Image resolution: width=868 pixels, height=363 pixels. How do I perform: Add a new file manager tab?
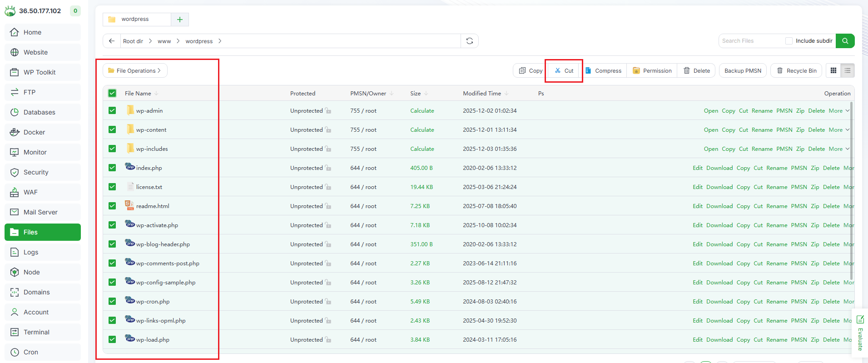pos(180,19)
